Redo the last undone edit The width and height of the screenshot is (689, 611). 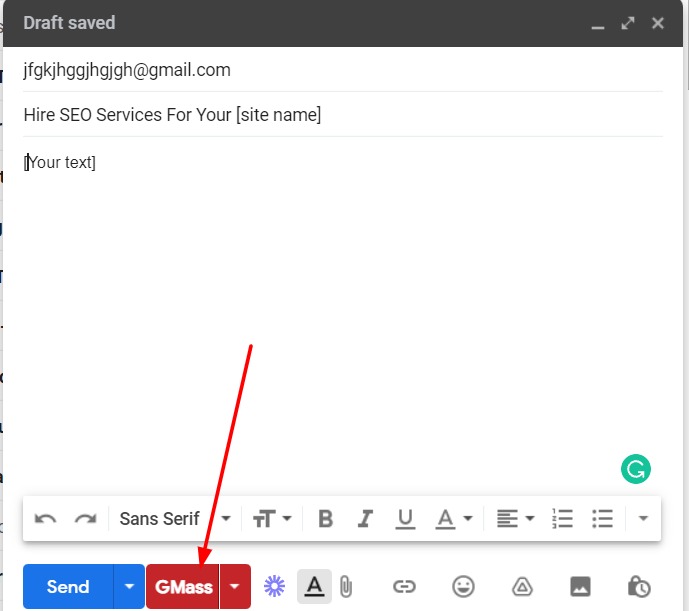coord(85,519)
